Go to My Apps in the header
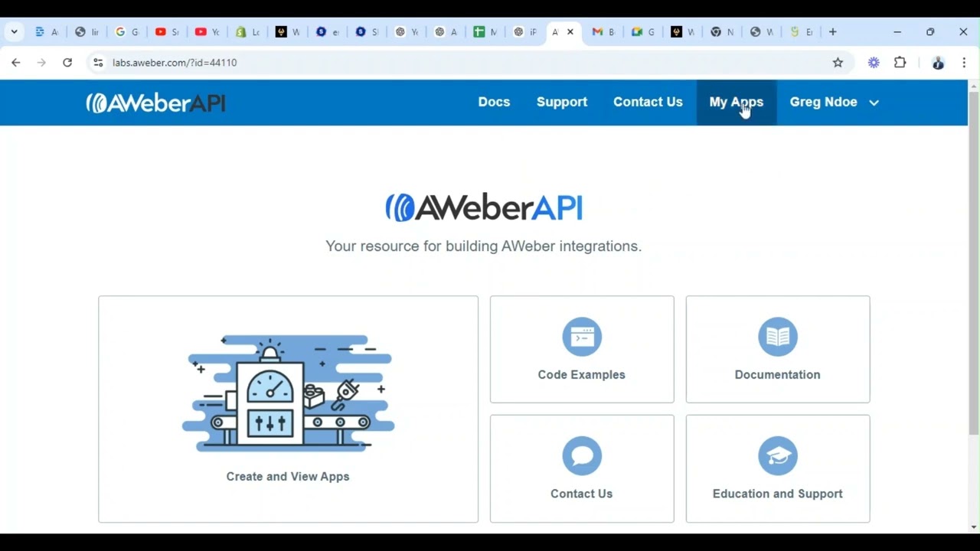 737,102
